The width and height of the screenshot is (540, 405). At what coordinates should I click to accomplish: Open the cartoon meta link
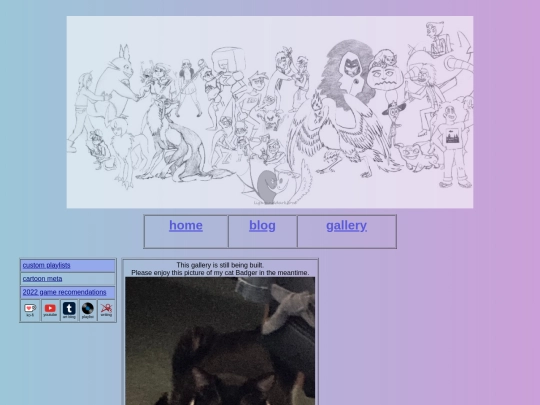42,279
